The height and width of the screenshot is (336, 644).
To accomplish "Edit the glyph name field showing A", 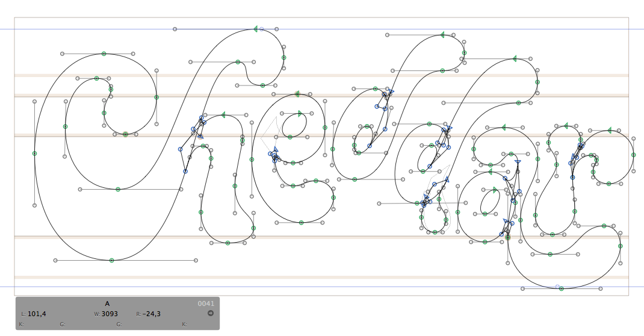I will [107, 303].
